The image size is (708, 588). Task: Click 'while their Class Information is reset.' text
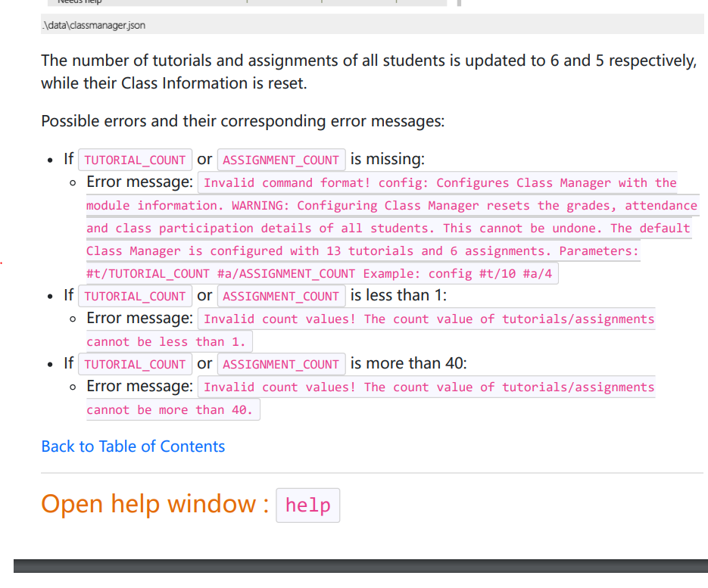coord(174,83)
